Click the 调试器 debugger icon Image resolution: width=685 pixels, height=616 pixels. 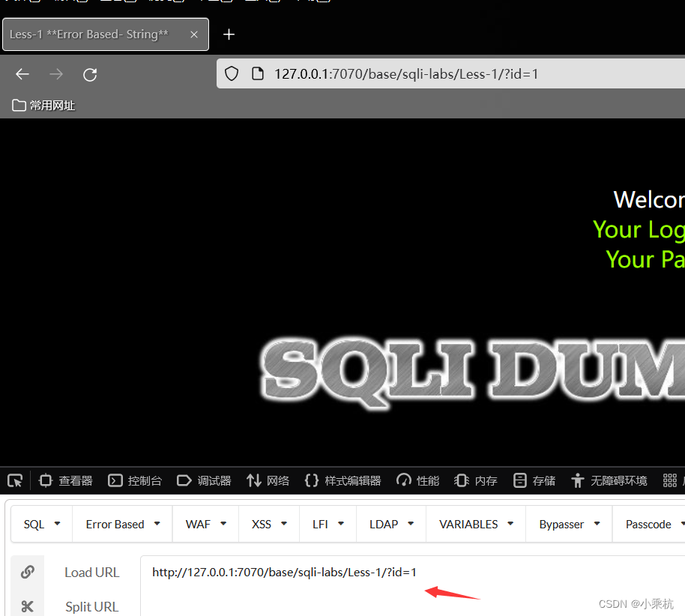(184, 480)
